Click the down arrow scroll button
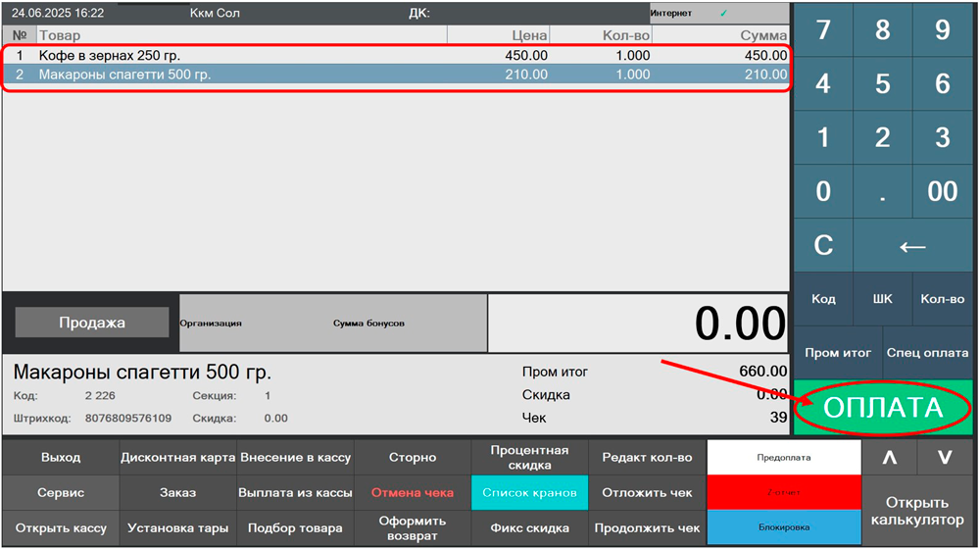 point(945,457)
